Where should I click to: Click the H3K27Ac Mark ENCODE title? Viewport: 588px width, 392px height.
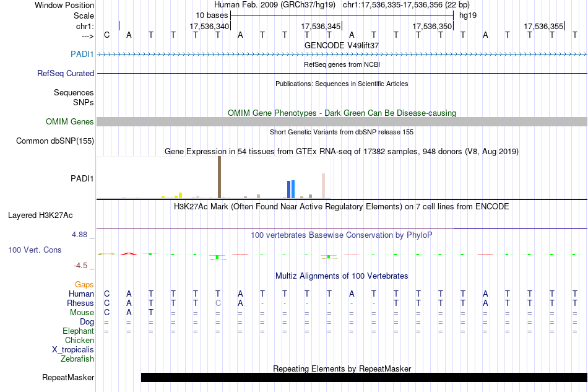(x=342, y=206)
